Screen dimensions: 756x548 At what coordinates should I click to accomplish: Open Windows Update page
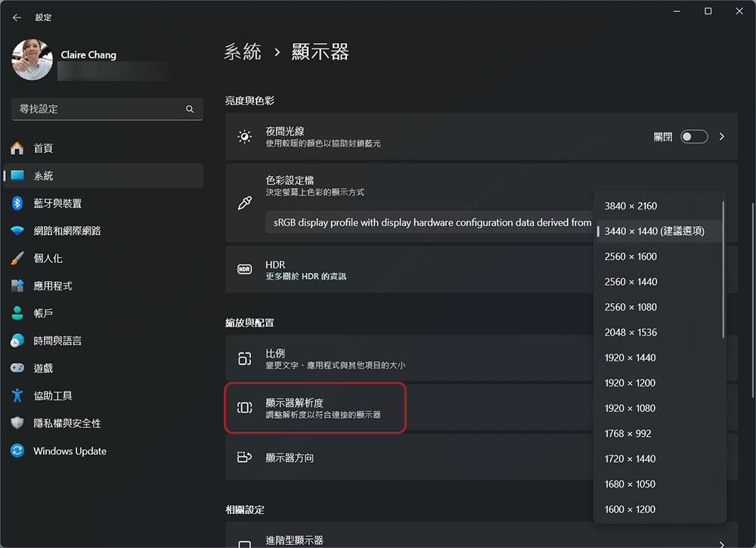[x=104, y=450]
